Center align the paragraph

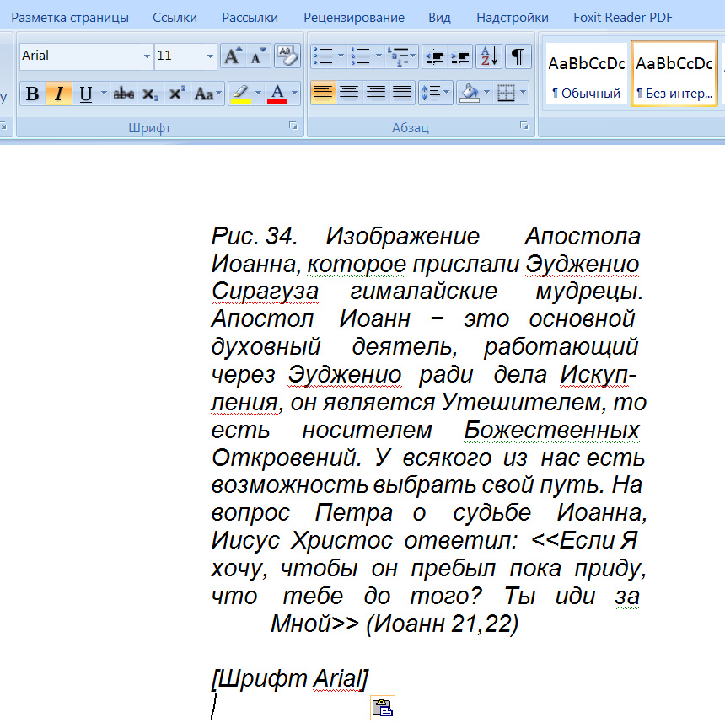click(349, 94)
